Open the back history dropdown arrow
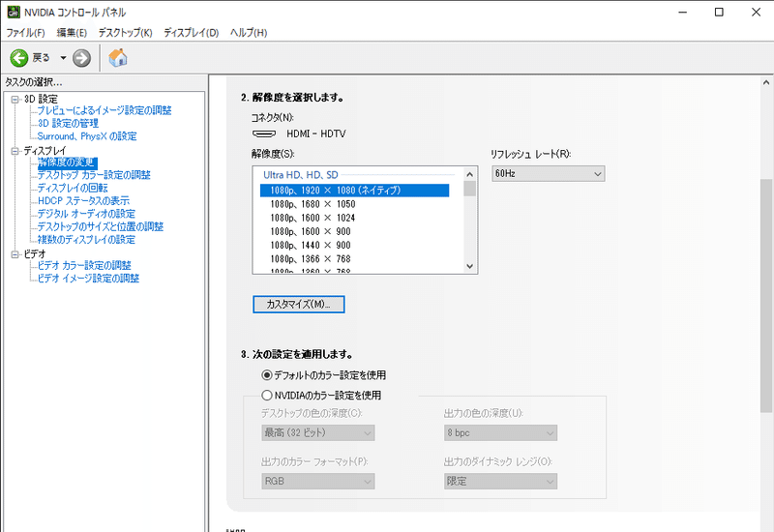This screenshot has width=774, height=532. [x=63, y=58]
